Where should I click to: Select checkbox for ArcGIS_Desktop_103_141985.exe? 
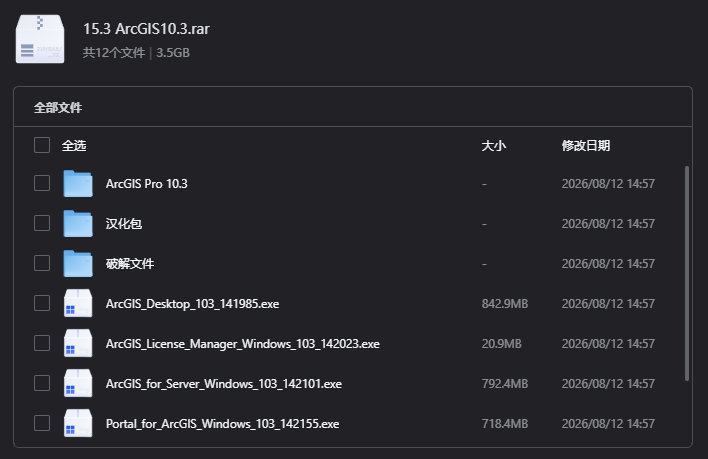pyautogui.click(x=42, y=303)
